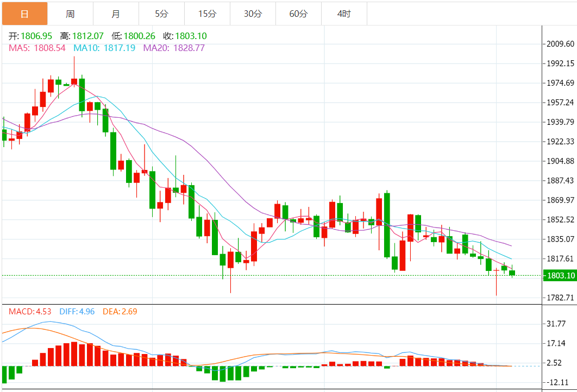Click the 1835.07 price axis label
This screenshot has height=392, width=577.
point(561,239)
